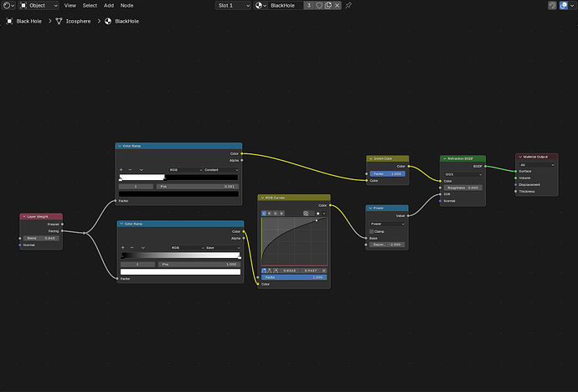Open the View menu
Viewport: 578px width, 392px height.
click(x=70, y=6)
